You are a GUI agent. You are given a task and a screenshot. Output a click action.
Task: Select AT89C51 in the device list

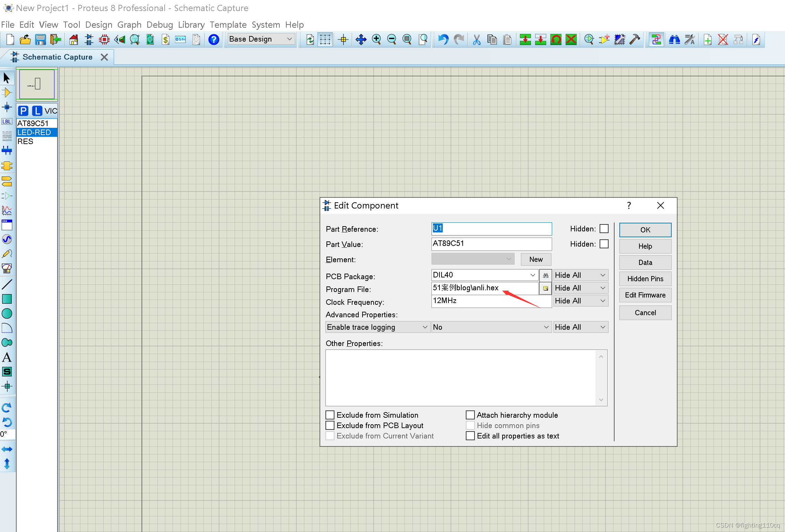(33, 123)
